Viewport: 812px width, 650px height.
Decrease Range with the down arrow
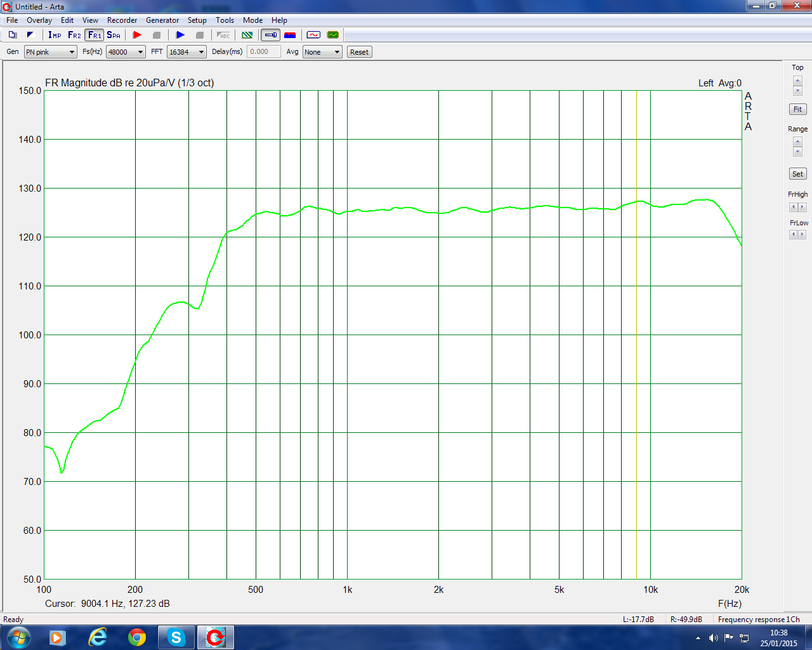point(797,152)
